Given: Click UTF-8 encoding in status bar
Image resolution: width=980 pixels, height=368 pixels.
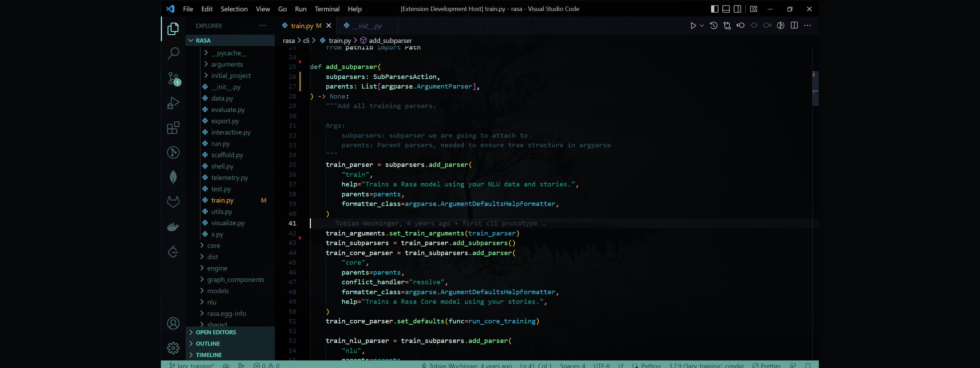Looking at the screenshot, I should (602, 365).
